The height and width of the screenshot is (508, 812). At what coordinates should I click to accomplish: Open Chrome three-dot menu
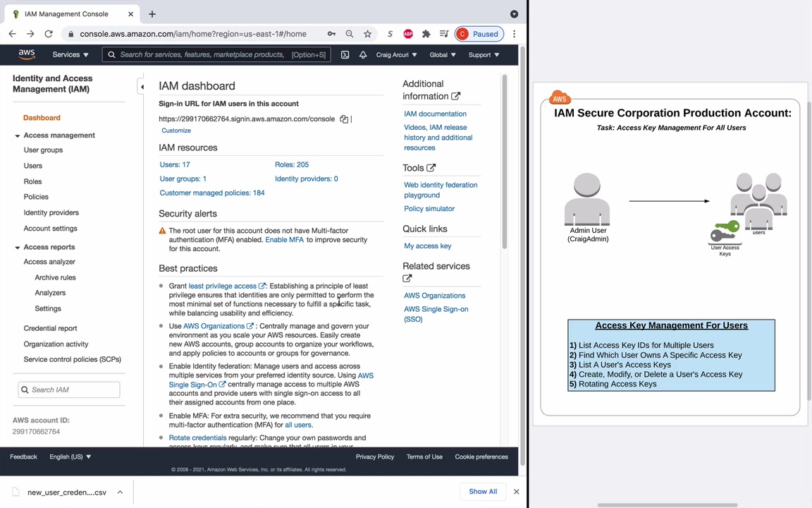(515, 34)
